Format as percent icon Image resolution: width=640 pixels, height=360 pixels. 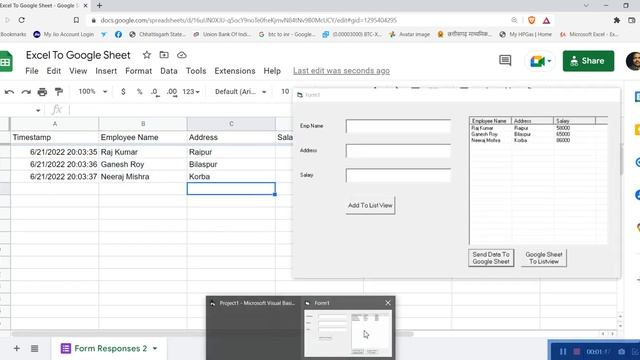coord(140,92)
